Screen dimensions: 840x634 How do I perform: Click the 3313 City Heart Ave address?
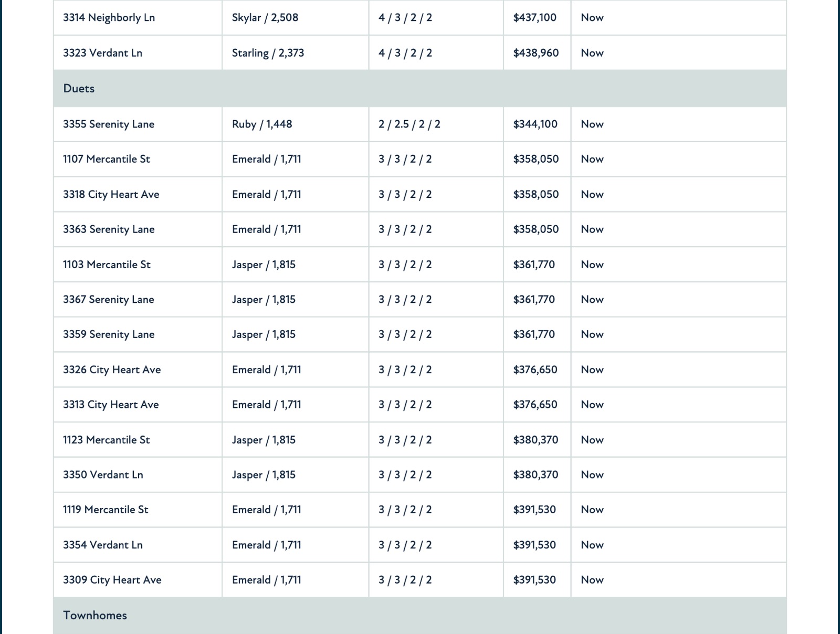tap(111, 404)
